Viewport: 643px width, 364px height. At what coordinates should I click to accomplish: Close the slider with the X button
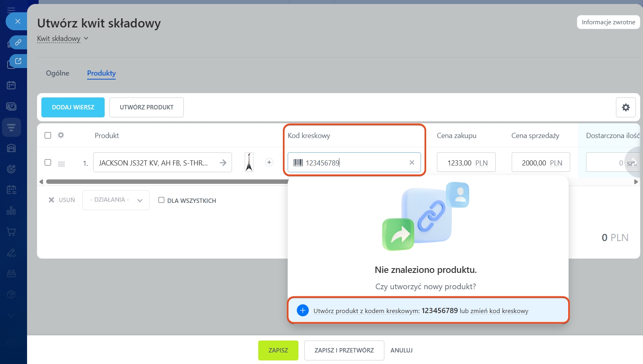pyautogui.click(x=18, y=21)
